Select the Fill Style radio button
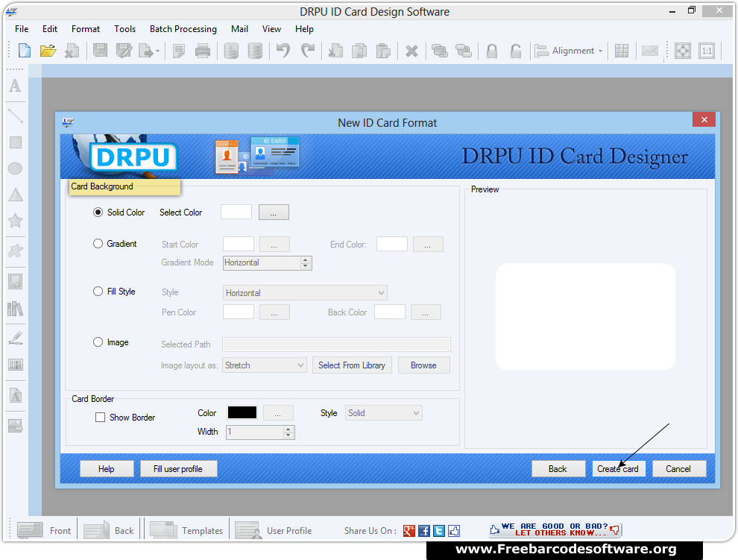This screenshot has height=560, width=738. 98,291
